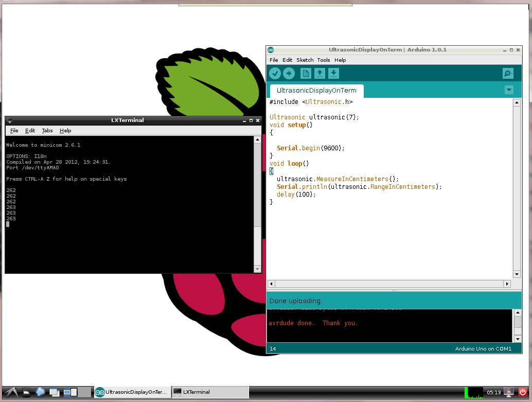Image resolution: width=532 pixels, height=402 pixels.
Task: Click the line beginning '#include' in the code
Action: [x=311, y=102]
